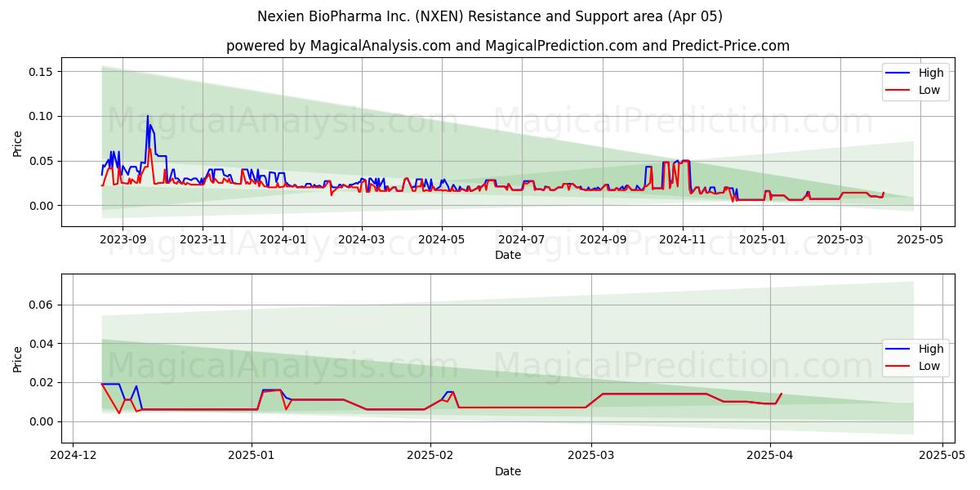
Task: Click the "2024-07" tick label
Action: [522, 240]
